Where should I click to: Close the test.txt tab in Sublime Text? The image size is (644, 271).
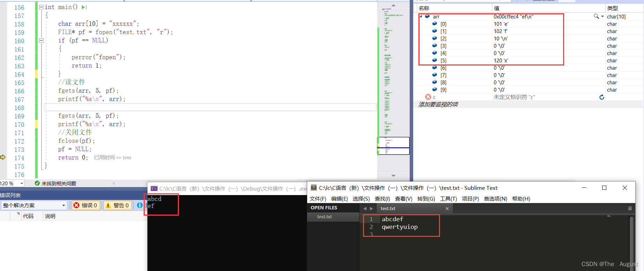(x=447, y=208)
